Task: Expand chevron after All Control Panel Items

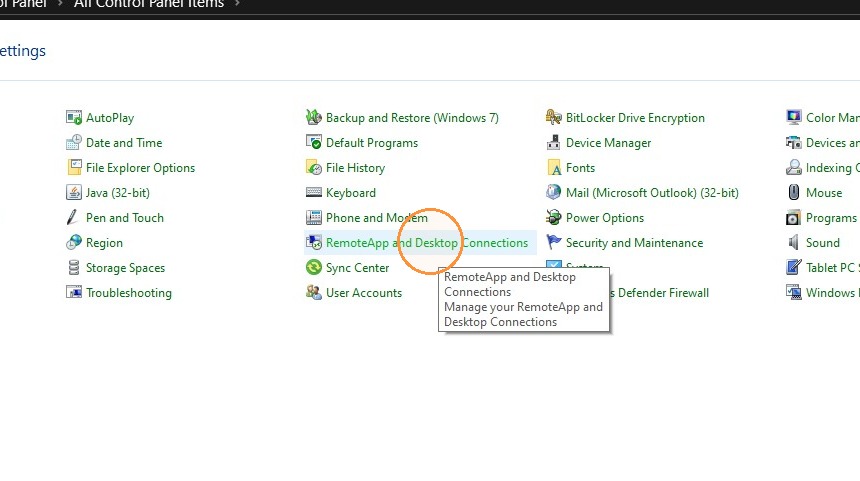Action: click(x=237, y=3)
